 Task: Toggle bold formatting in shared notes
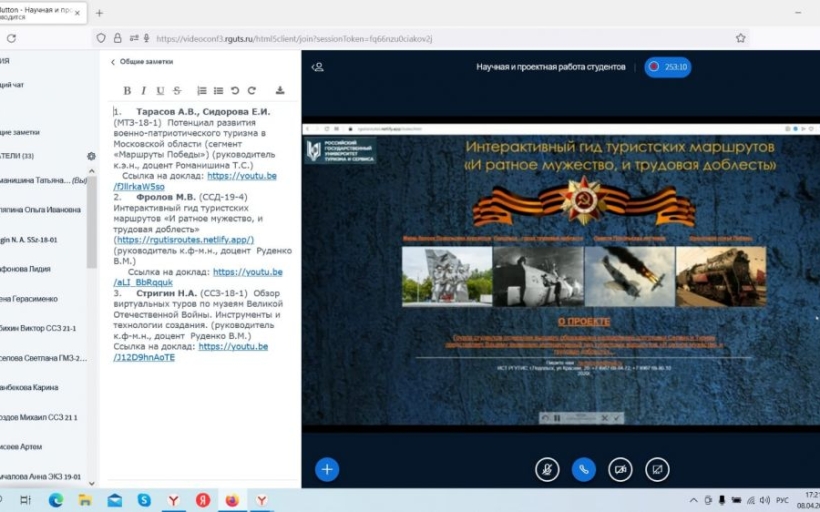[127, 90]
